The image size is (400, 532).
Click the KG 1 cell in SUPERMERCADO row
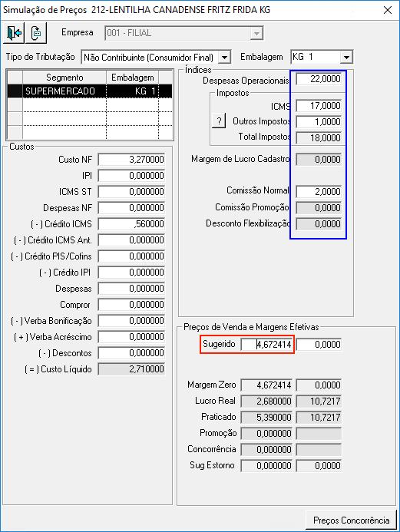[x=132, y=91]
